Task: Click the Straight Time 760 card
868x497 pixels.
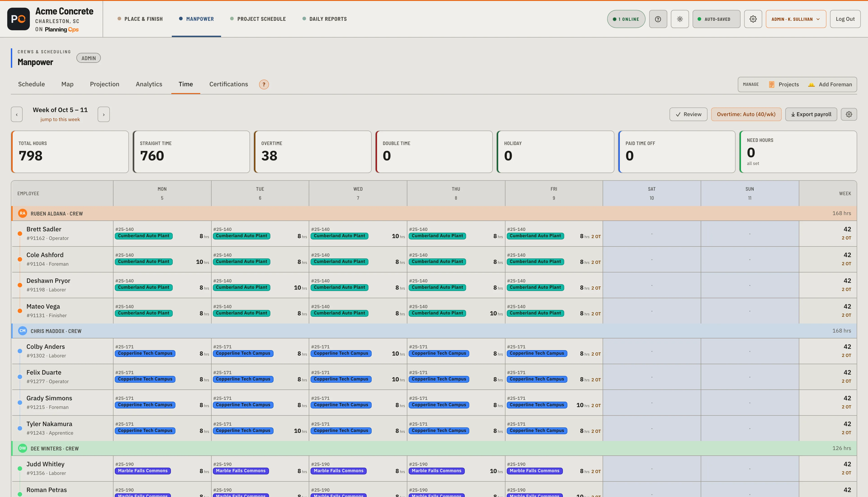Action: tap(191, 152)
